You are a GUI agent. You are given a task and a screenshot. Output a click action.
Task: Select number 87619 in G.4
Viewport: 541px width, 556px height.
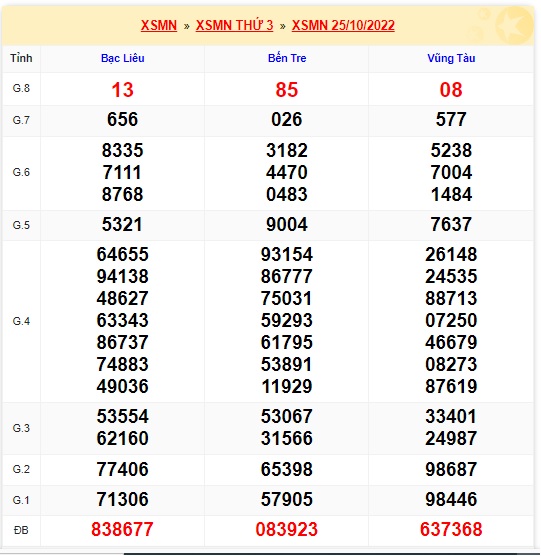click(x=451, y=386)
